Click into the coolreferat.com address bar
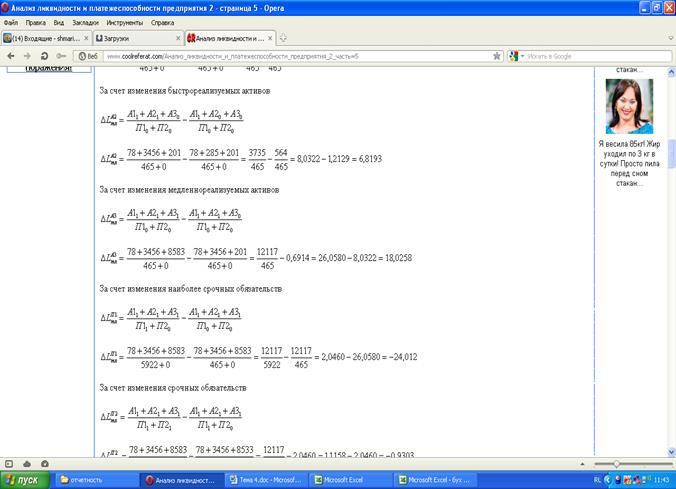The width and height of the screenshot is (676, 489). click(297, 56)
